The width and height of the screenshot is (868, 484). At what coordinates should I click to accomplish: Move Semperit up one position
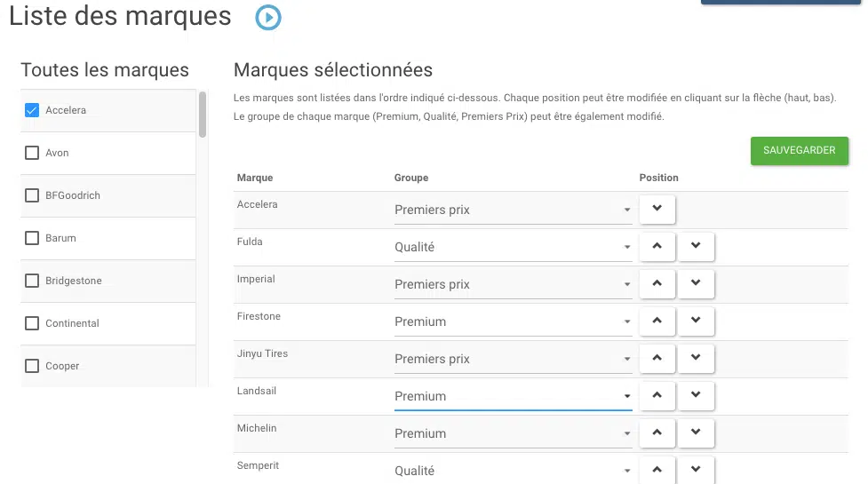(x=657, y=470)
